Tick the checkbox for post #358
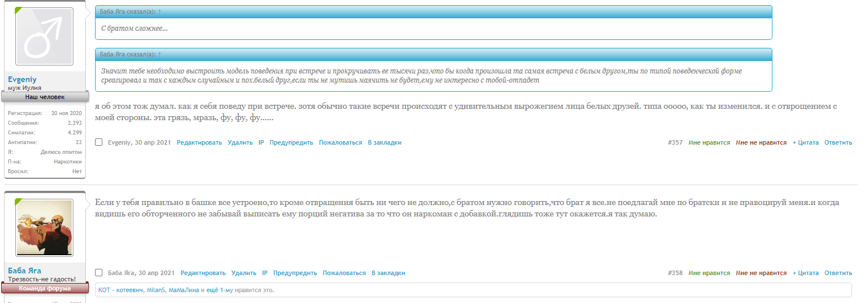Viewport: 868px width, 303px height. pos(99,273)
